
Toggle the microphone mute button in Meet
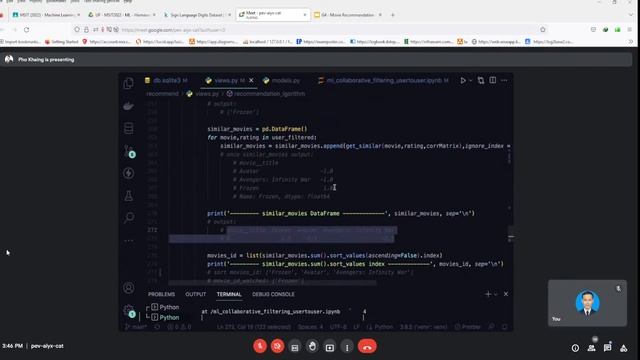[x=260, y=346]
